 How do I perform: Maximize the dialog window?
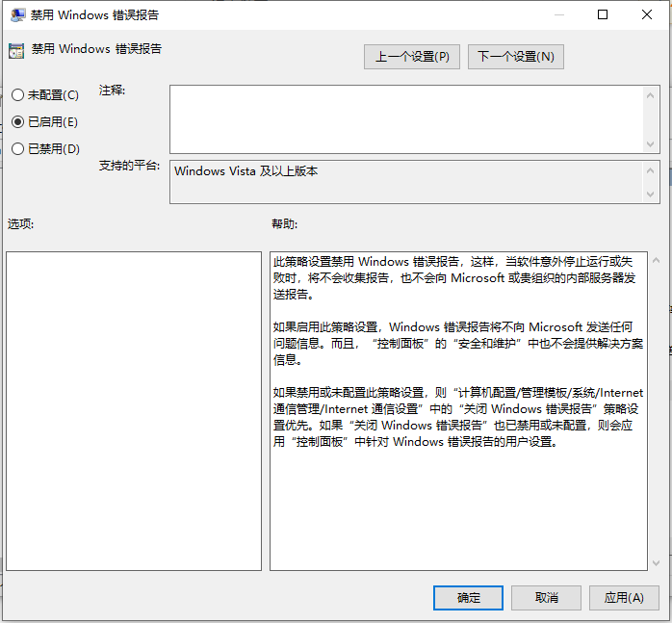pos(603,15)
